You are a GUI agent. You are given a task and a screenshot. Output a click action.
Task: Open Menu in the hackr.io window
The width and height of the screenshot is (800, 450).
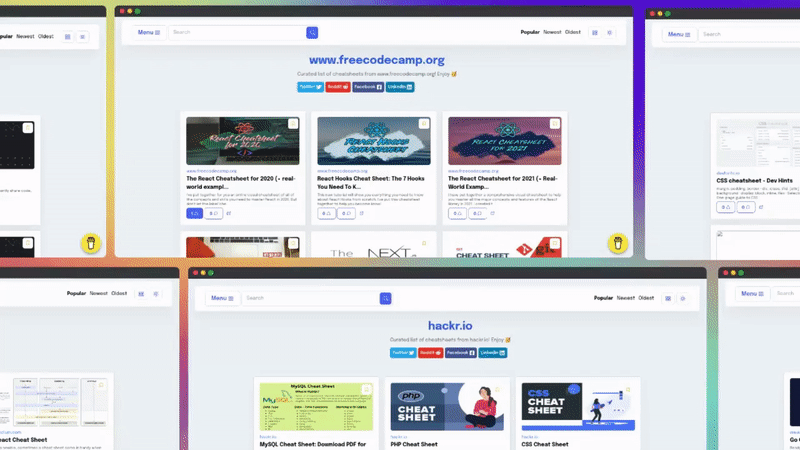(222, 298)
